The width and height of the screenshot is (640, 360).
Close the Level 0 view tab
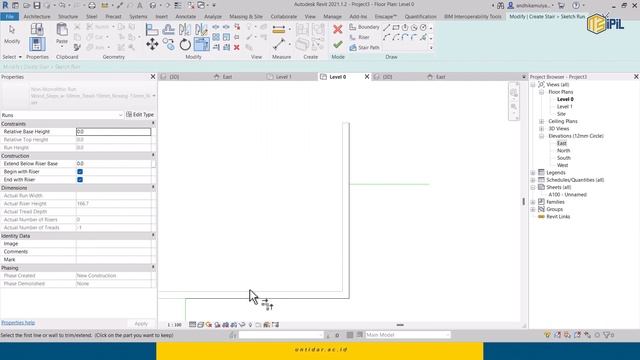pyautogui.click(x=367, y=77)
